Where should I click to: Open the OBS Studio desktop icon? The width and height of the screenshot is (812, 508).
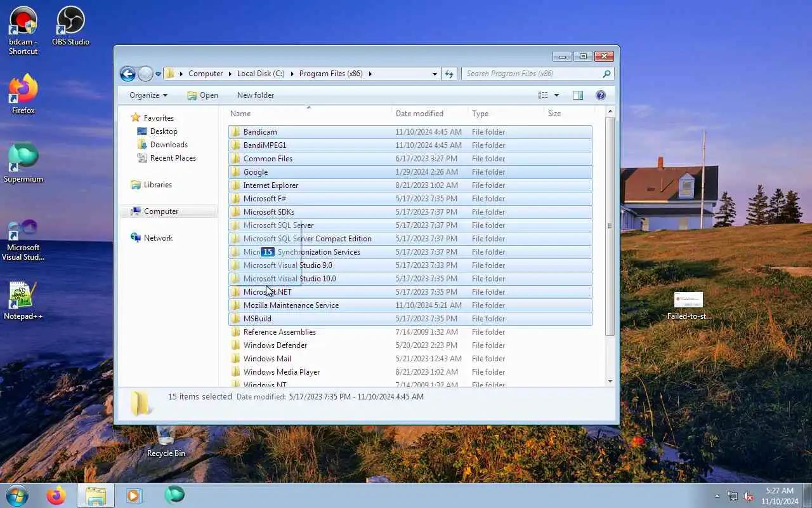point(70,26)
